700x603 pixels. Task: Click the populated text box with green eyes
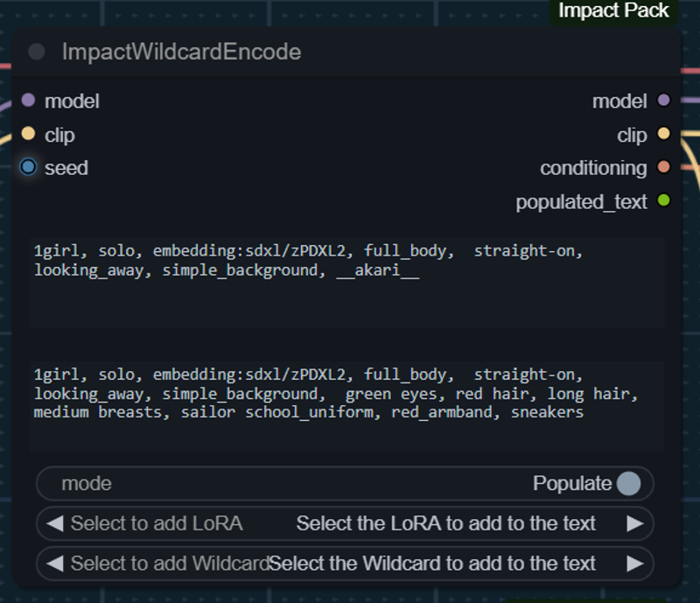pos(347,406)
